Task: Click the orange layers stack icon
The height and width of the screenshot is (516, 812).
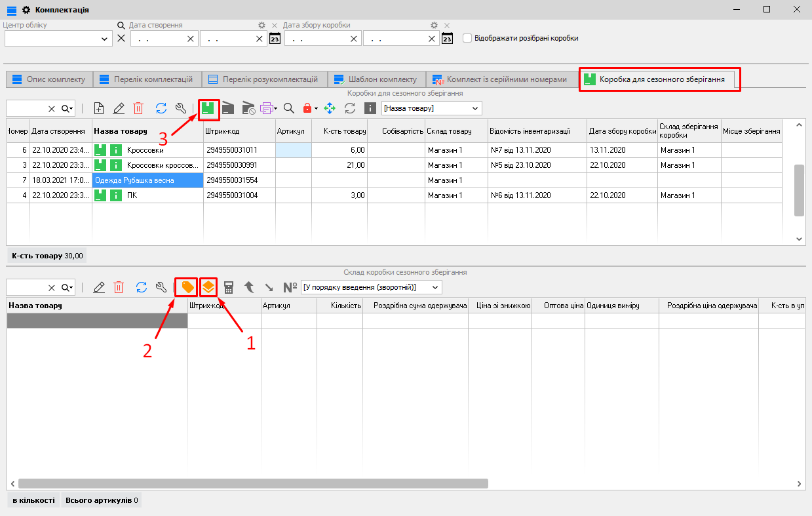Action: (x=208, y=287)
